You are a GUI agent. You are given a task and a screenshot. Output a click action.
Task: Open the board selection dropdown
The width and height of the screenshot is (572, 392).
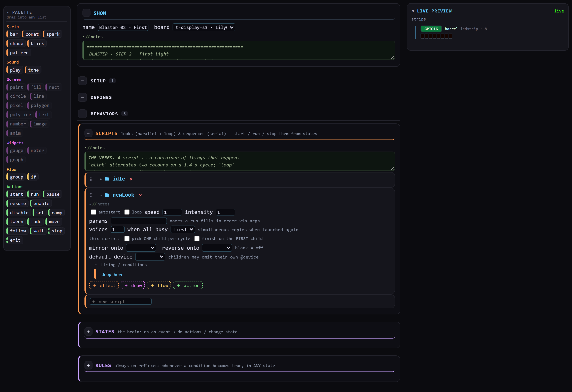(x=204, y=27)
